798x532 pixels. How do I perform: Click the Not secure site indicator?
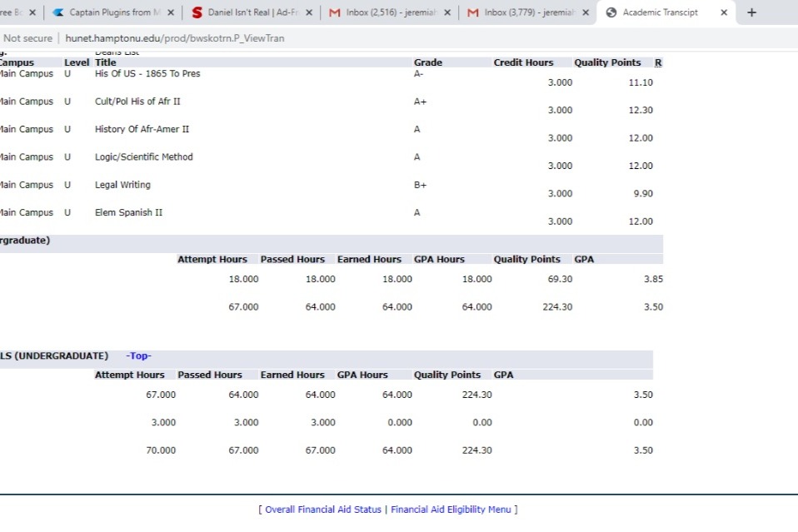pos(28,38)
